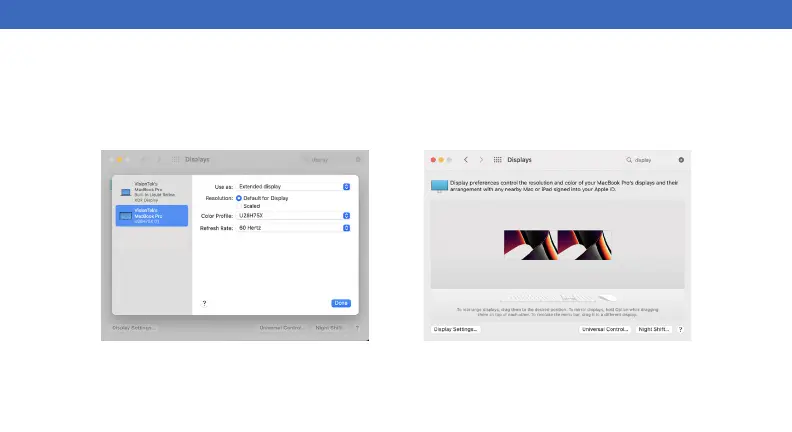Close the right Displays window with red button

pyautogui.click(x=433, y=160)
